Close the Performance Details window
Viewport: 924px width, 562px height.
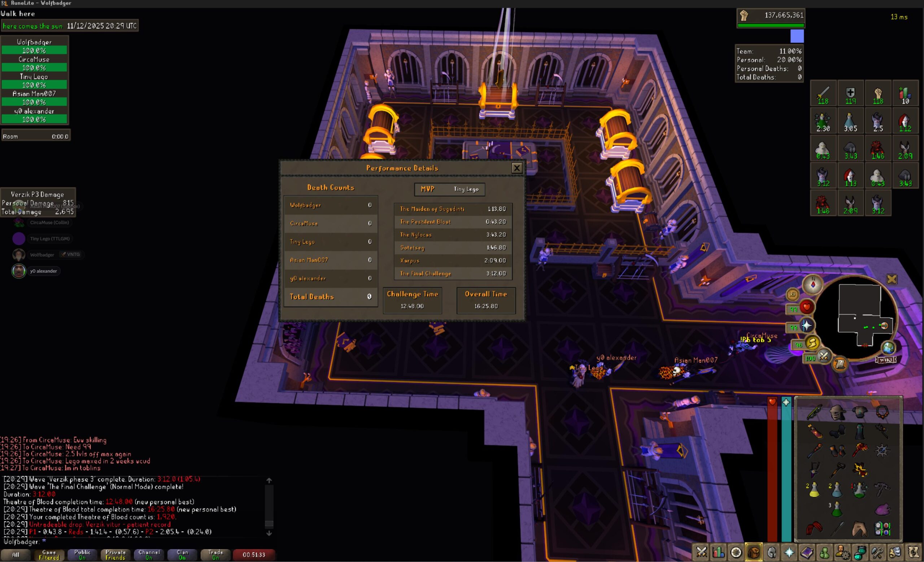[x=517, y=168]
